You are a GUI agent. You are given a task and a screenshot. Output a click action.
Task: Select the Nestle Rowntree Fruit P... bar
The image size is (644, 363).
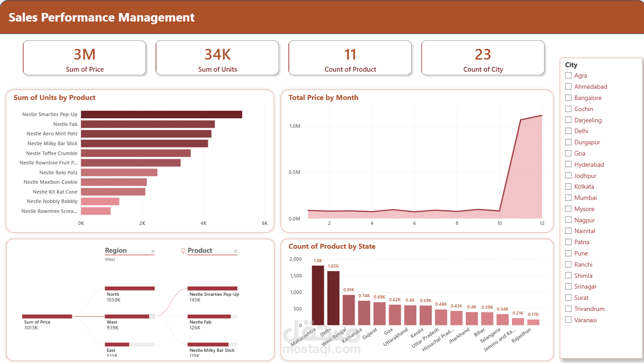click(x=131, y=163)
